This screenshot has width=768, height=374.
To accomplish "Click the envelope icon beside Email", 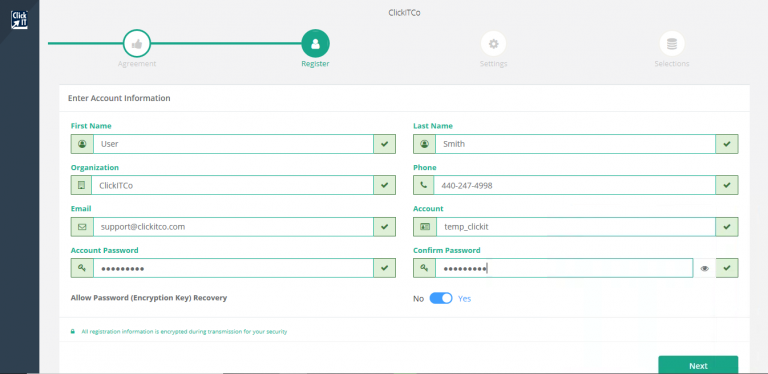I will [82, 227].
